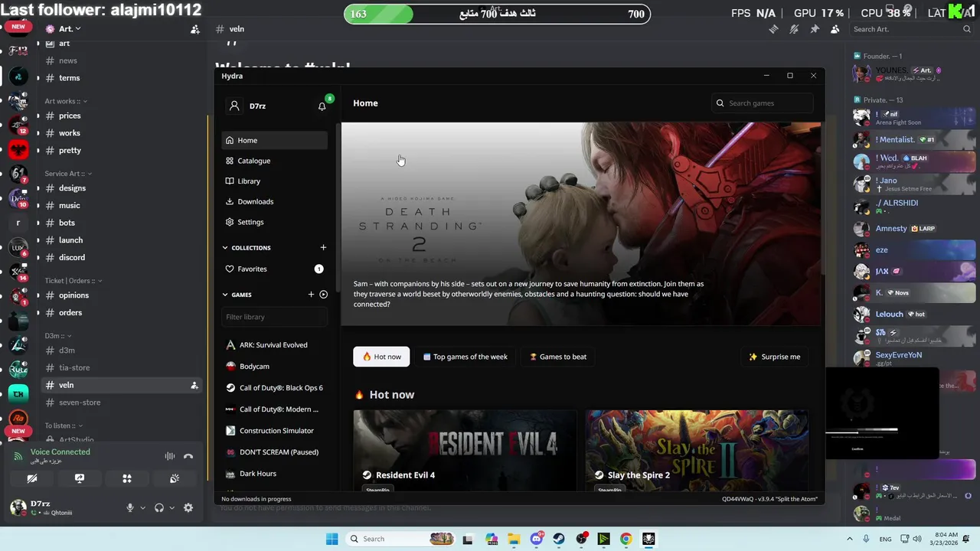Toggle Discord noise suppression icon
Image resolution: width=980 pixels, height=551 pixels.
click(170, 456)
